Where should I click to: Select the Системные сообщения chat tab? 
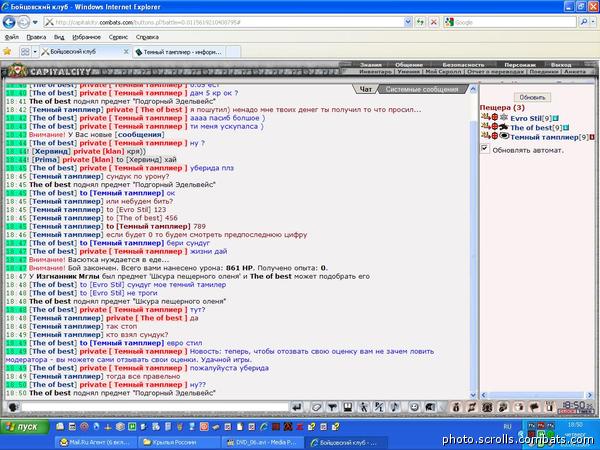point(422,89)
